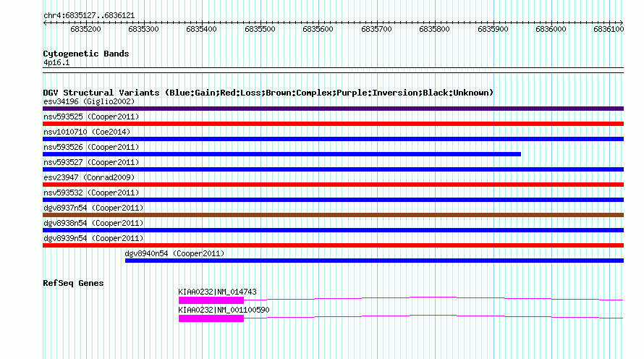Select the red esv23947 loss bar

point(333,185)
